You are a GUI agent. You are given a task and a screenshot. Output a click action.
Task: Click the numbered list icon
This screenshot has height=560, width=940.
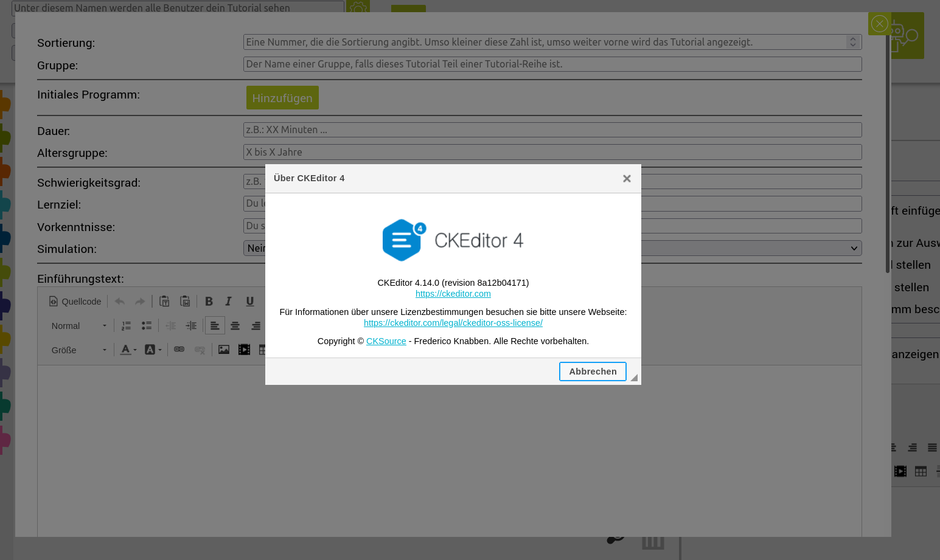click(126, 325)
